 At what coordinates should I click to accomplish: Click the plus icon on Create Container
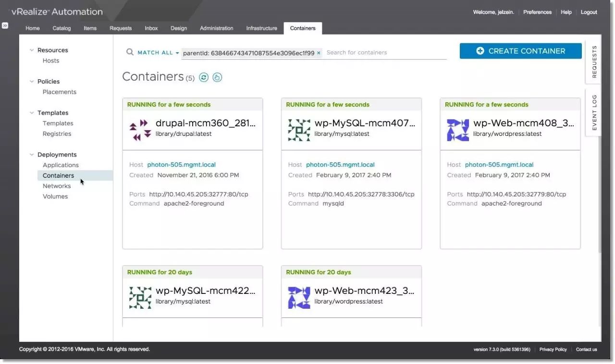[480, 51]
